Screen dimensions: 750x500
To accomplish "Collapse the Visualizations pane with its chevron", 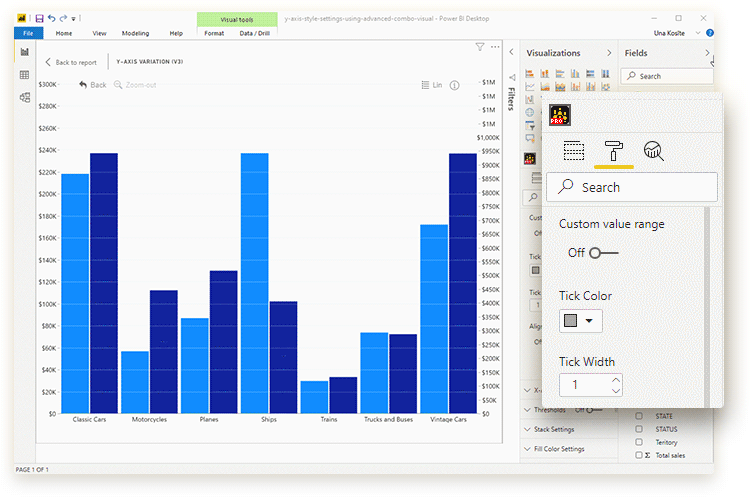I will tap(609, 53).
